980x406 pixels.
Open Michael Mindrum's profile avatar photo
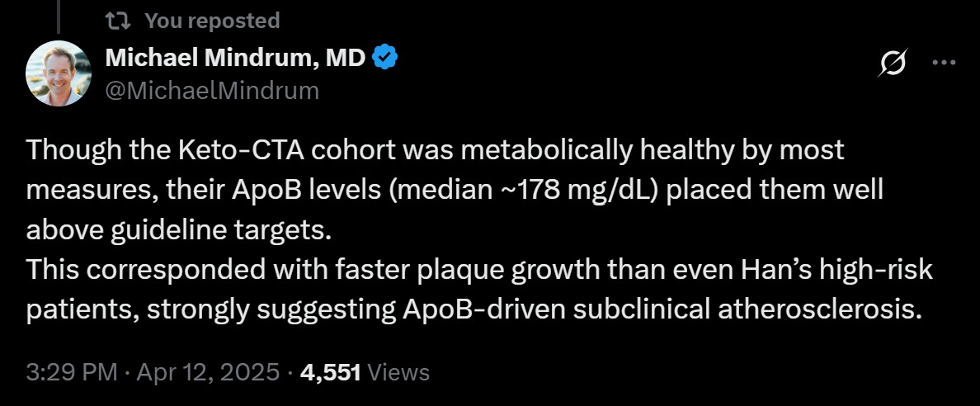click(59, 73)
